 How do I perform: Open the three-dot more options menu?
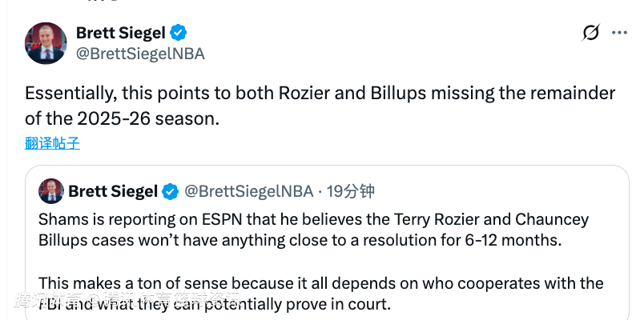pyautogui.click(x=620, y=33)
